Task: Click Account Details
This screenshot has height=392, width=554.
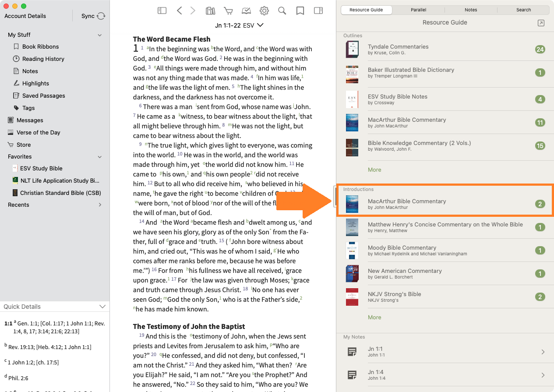Action: pyautogui.click(x=25, y=16)
